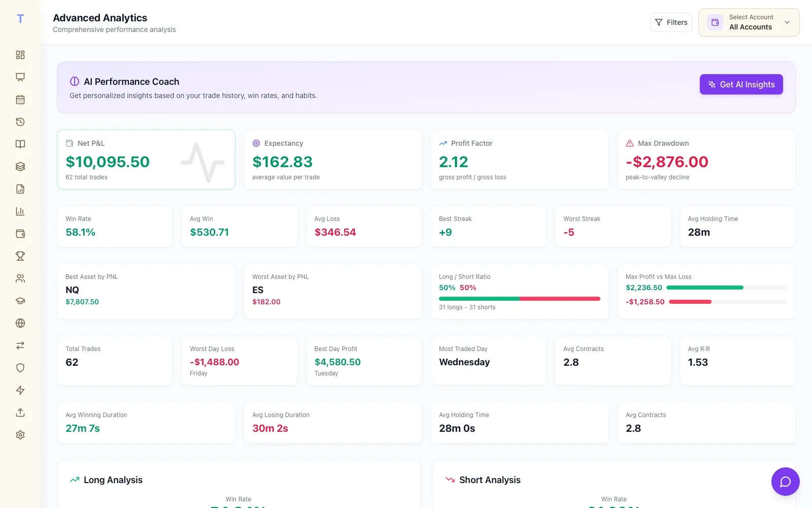812x508 pixels.
Task: Click the downward trend icon beside Short Analysis
Action: pos(450,480)
